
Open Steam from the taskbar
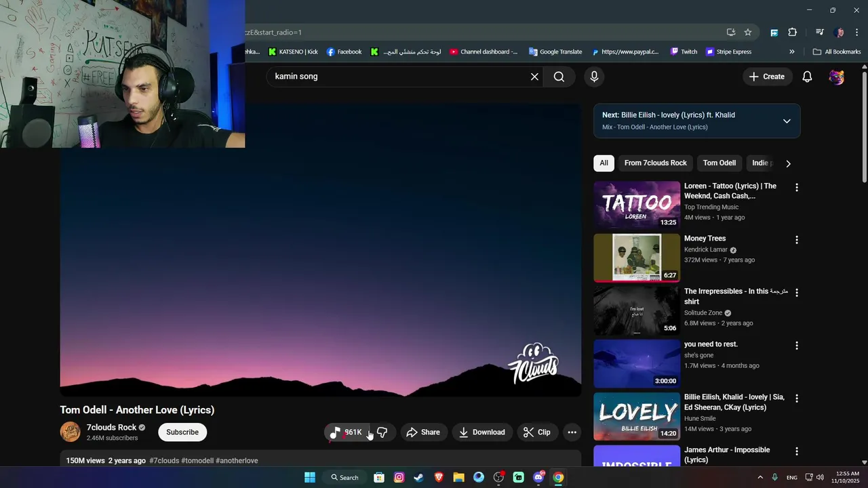coord(418,477)
